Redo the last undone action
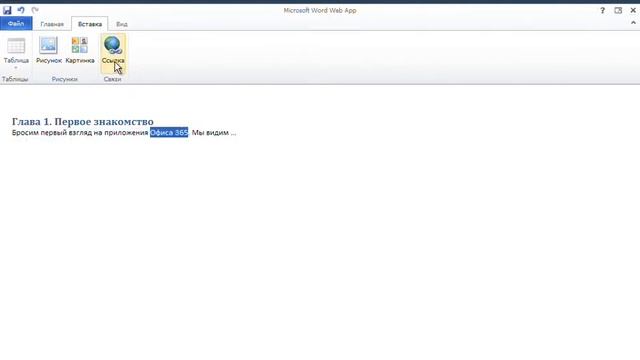 pos(35,10)
